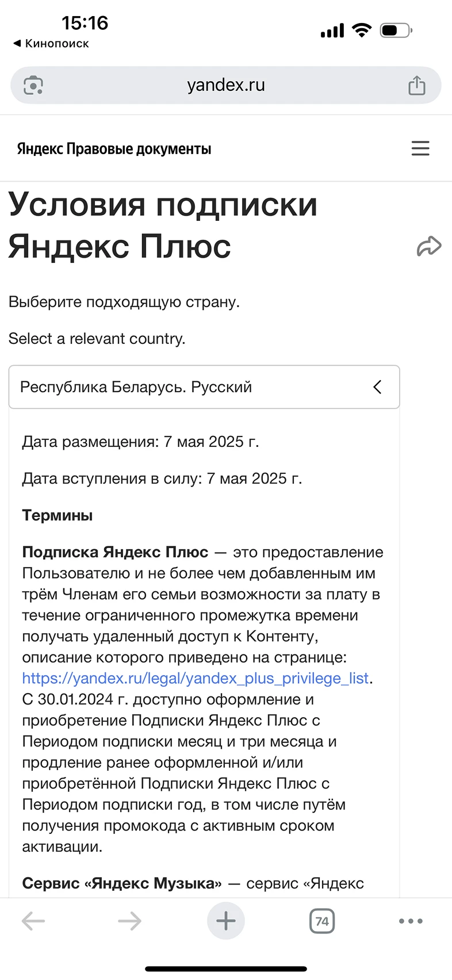Open the camera search icon in address bar
The image size is (452, 980).
(33, 86)
